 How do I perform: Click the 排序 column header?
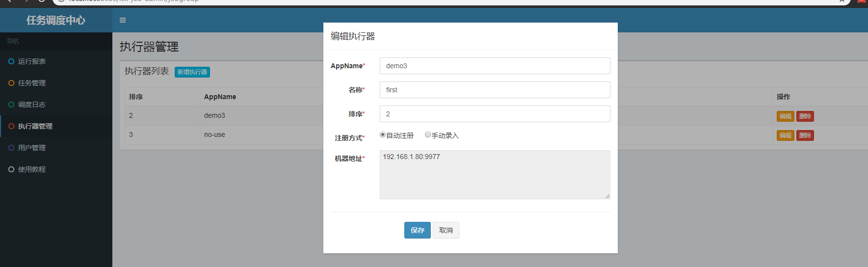pos(136,97)
